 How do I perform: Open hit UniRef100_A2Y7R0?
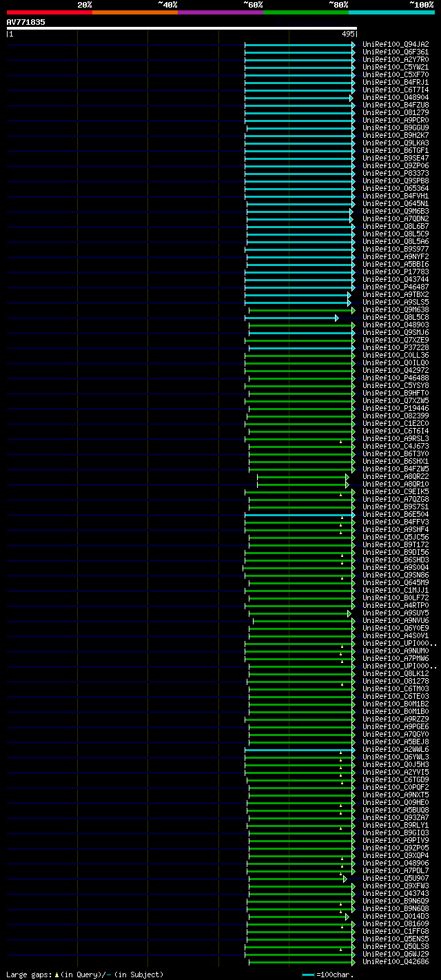[396, 60]
